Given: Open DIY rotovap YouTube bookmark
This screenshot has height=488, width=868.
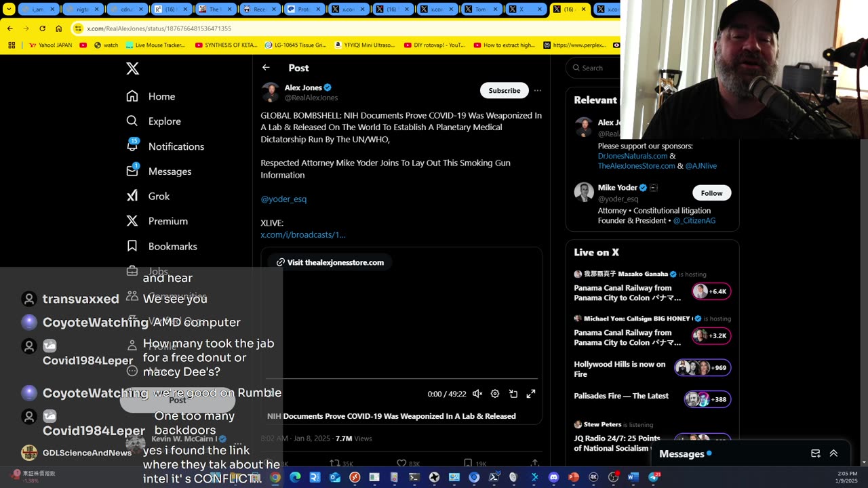Looking at the screenshot, I should tap(434, 45).
